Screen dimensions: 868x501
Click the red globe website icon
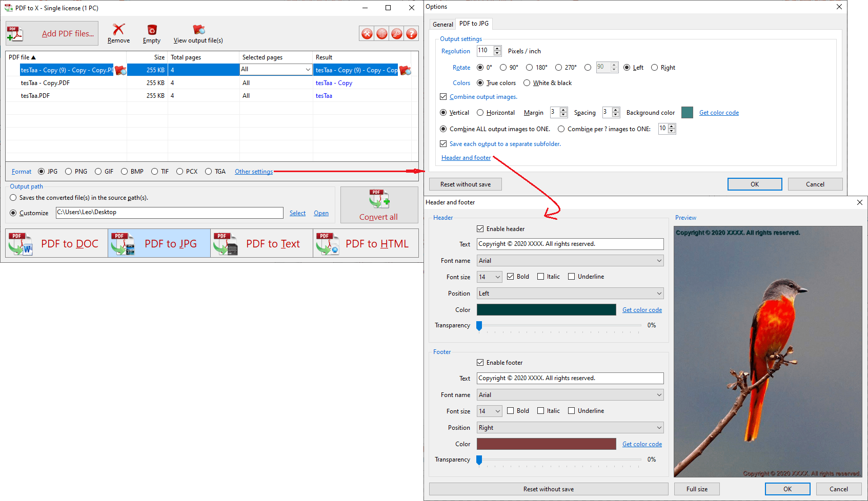tap(382, 34)
